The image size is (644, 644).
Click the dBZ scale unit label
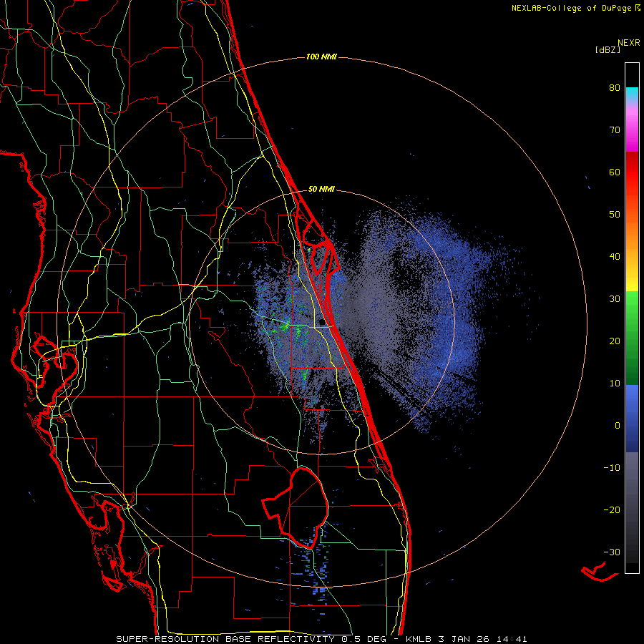tap(608, 50)
